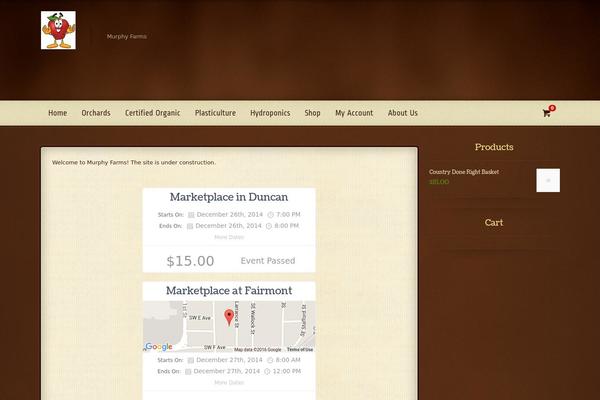Click clock icon beside 12:00 PM

(x=267, y=372)
